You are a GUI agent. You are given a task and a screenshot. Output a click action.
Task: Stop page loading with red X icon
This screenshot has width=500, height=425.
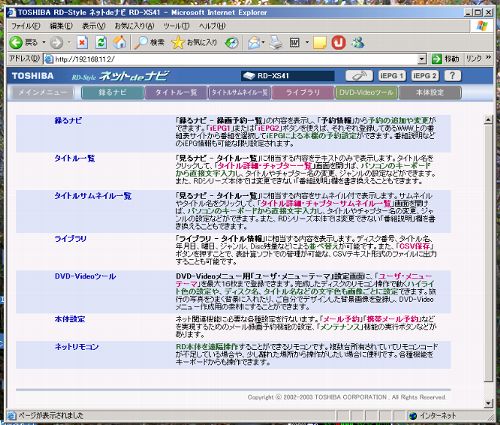click(x=82, y=43)
